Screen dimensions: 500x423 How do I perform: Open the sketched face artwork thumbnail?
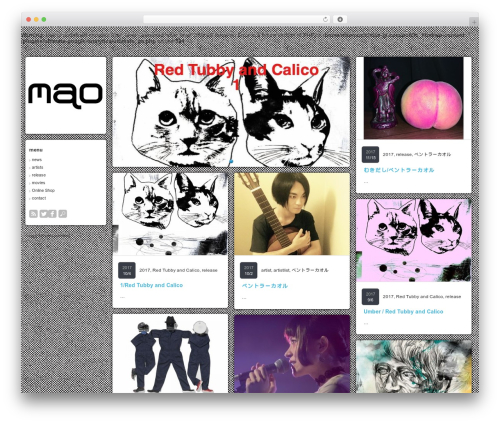coord(414,367)
